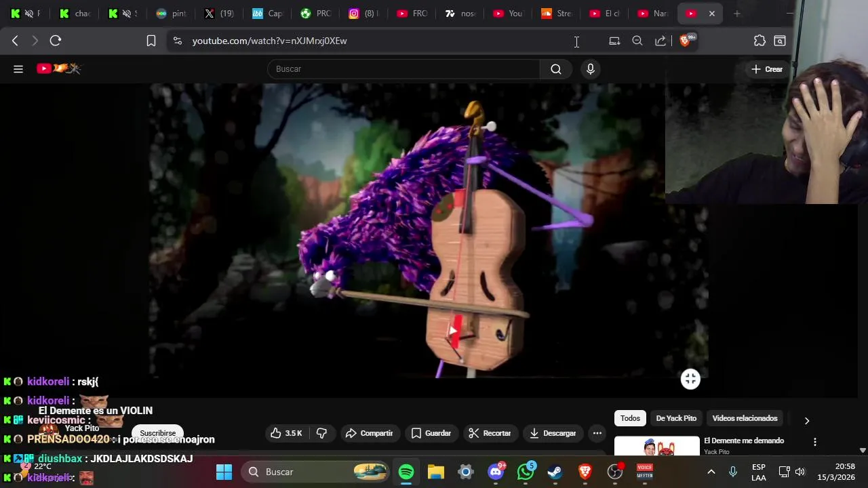Submit search with the magnifier button
The height and width of the screenshot is (488, 868).
click(556, 68)
